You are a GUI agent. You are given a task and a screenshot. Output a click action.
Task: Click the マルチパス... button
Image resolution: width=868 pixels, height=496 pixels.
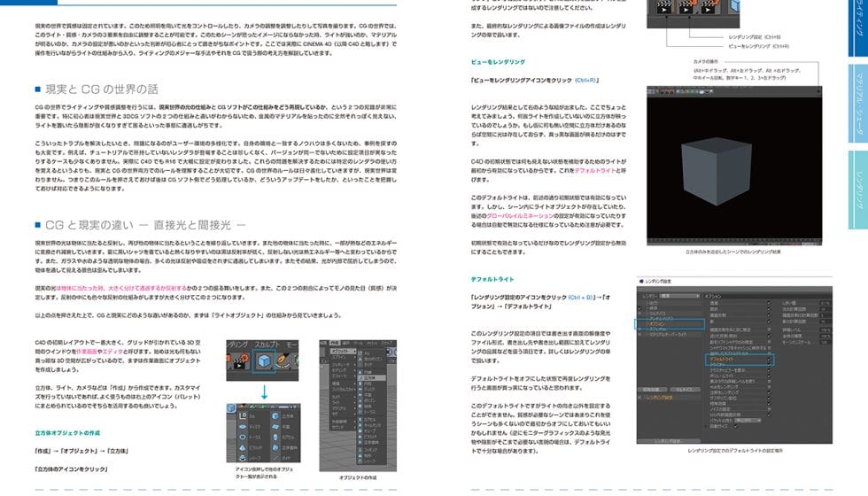pyautogui.click(x=686, y=389)
